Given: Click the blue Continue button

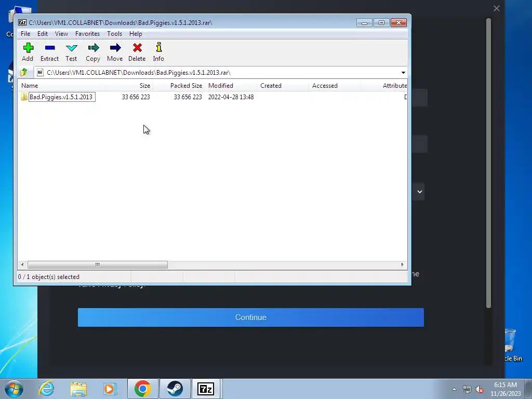Looking at the screenshot, I should tap(251, 317).
